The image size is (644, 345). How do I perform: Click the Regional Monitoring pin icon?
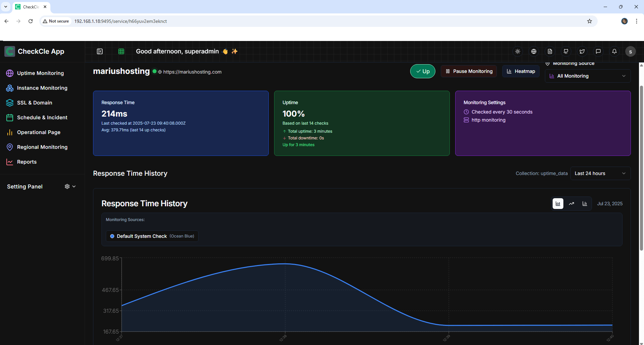(10, 147)
